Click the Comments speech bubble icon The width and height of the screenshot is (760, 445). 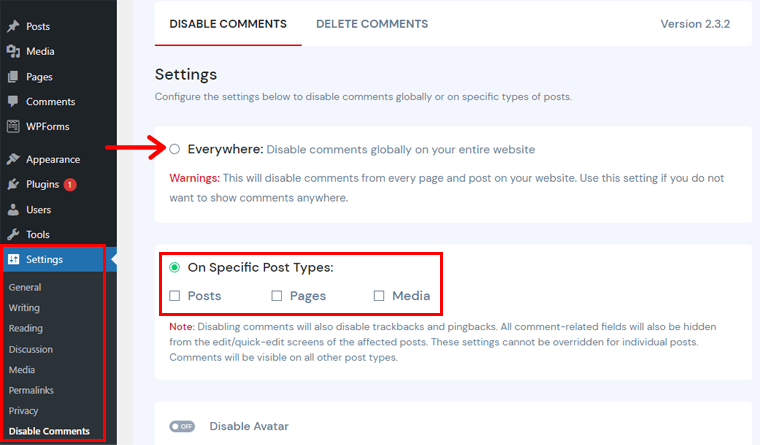click(x=13, y=101)
